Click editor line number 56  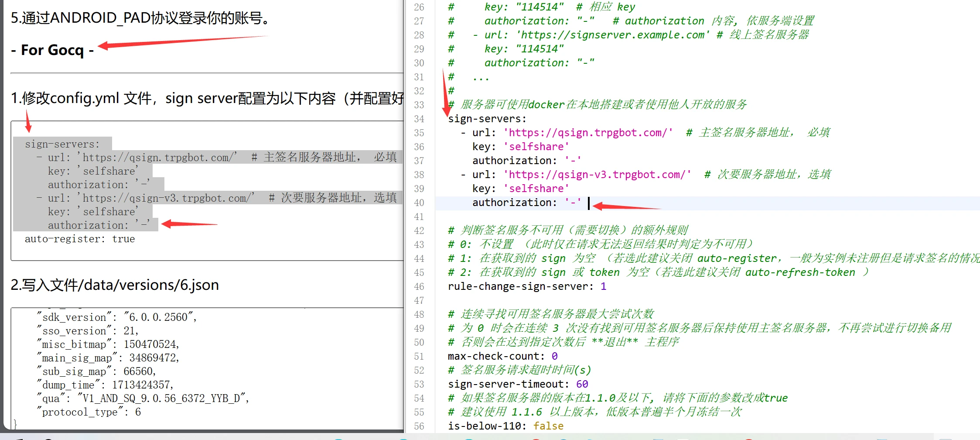419,426
